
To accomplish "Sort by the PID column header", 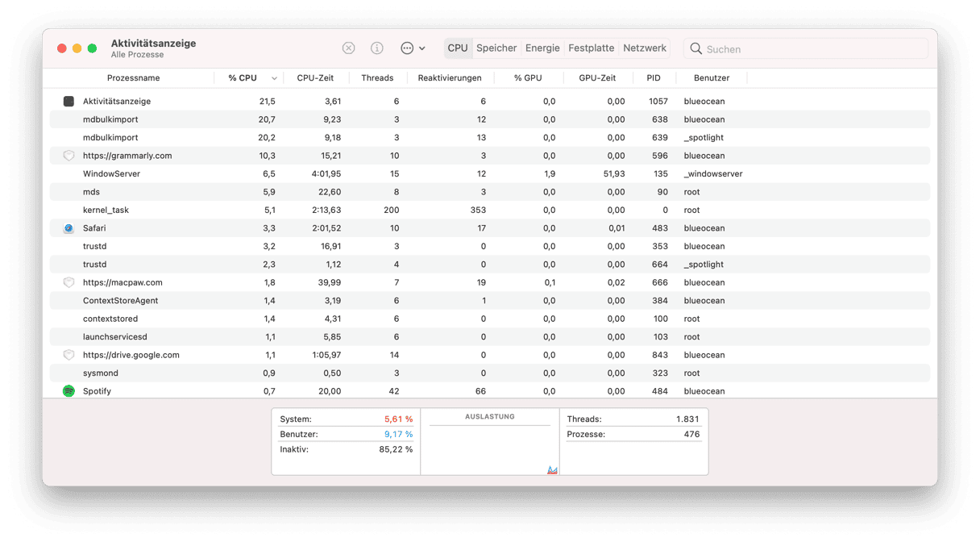I will click(653, 78).
